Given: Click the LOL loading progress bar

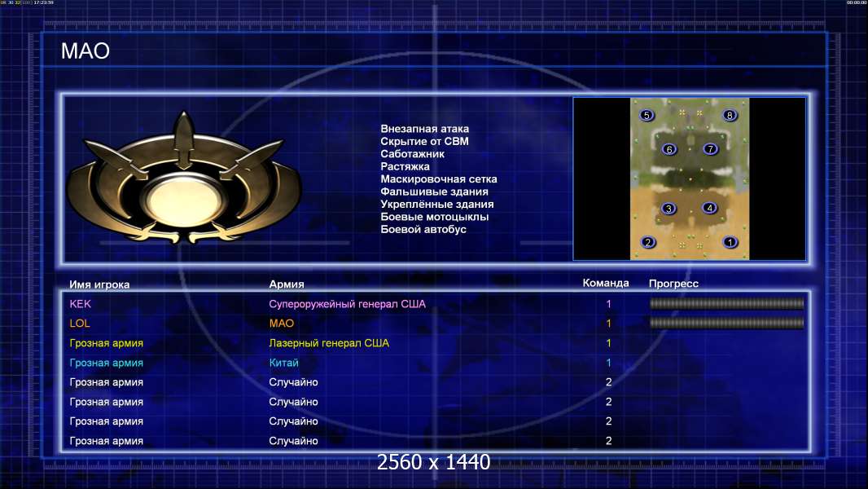Looking at the screenshot, I should tap(726, 323).
